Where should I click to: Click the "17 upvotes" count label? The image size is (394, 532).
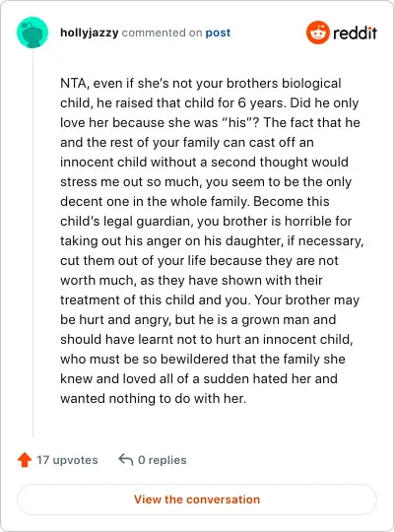67,460
